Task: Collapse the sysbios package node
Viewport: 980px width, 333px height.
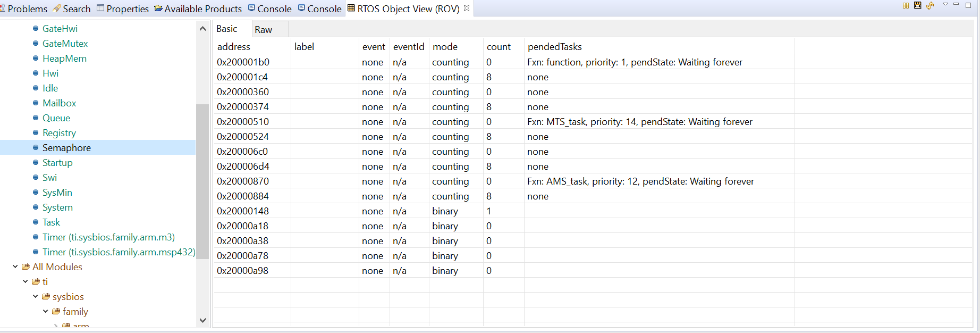Action: click(x=36, y=297)
